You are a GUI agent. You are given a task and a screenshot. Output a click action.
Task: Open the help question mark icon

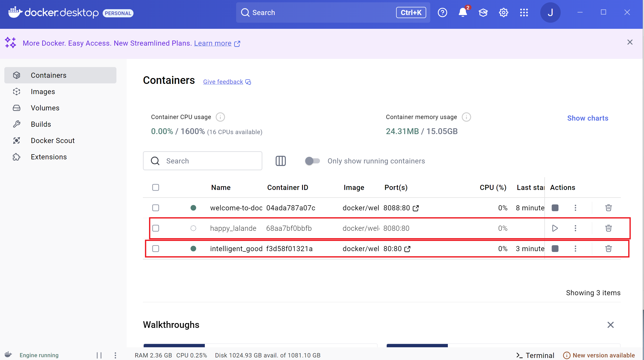tap(442, 12)
